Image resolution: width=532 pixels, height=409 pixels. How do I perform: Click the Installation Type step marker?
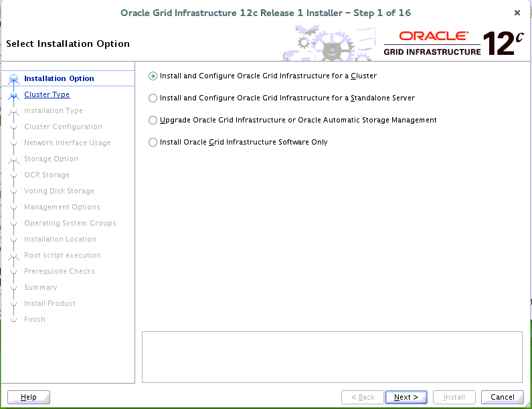[13, 111]
